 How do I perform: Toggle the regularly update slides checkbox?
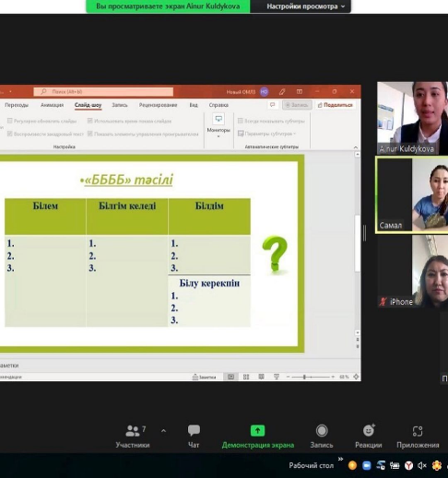(10, 121)
